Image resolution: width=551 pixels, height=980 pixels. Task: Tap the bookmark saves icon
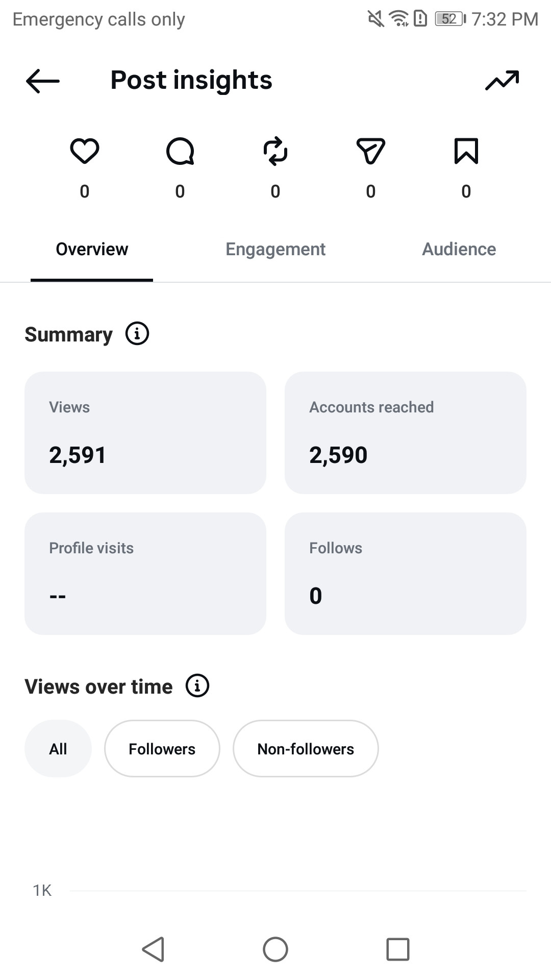point(466,151)
